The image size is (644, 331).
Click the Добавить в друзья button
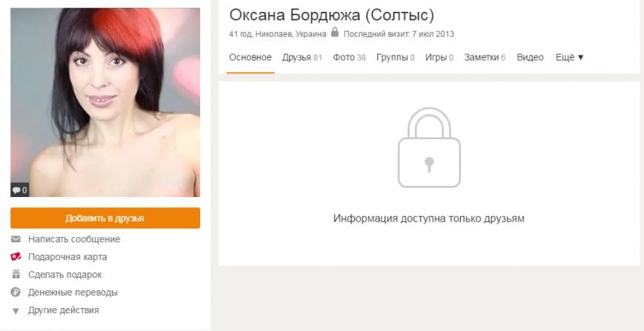tap(105, 218)
